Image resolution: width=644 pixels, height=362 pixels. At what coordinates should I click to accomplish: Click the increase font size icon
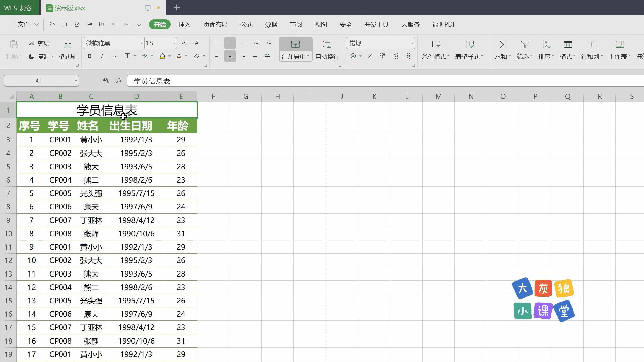click(x=184, y=43)
